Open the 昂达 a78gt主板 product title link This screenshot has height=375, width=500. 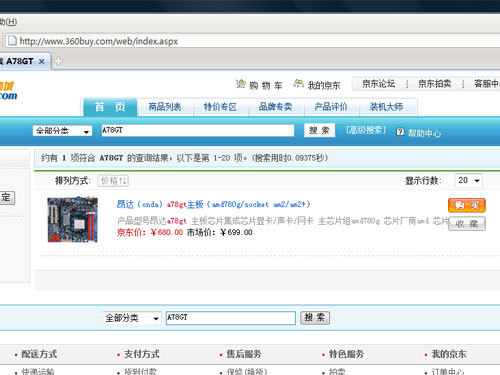coord(213,204)
